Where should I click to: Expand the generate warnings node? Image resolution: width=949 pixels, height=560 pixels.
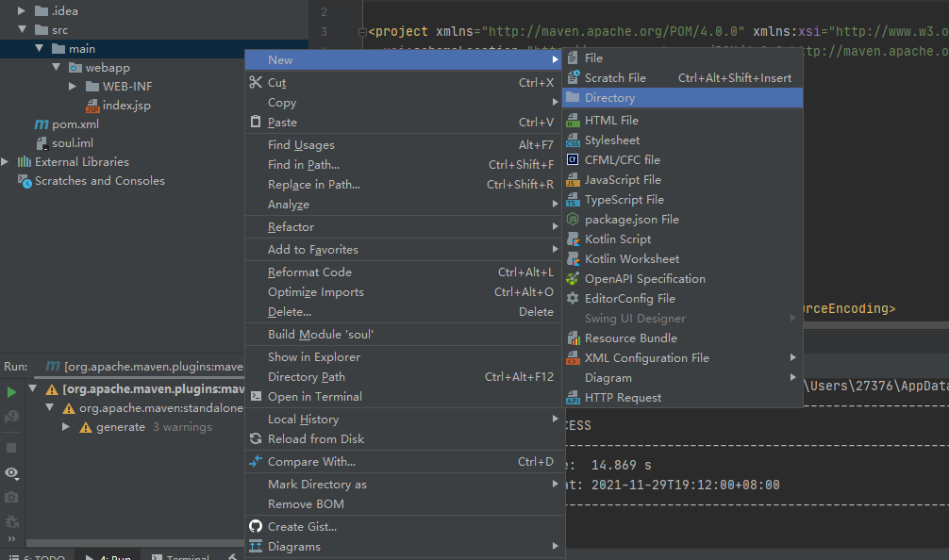click(65, 426)
